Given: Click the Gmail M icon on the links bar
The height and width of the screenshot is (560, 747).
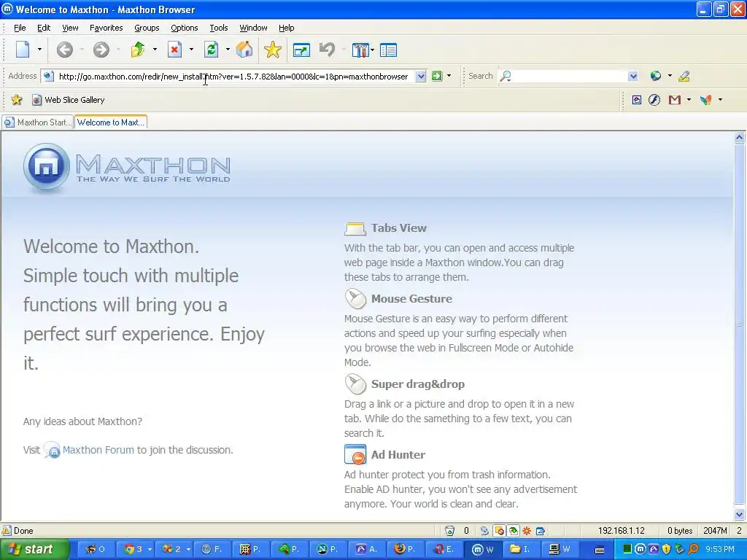Looking at the screenshot, I should pos(675,99).
